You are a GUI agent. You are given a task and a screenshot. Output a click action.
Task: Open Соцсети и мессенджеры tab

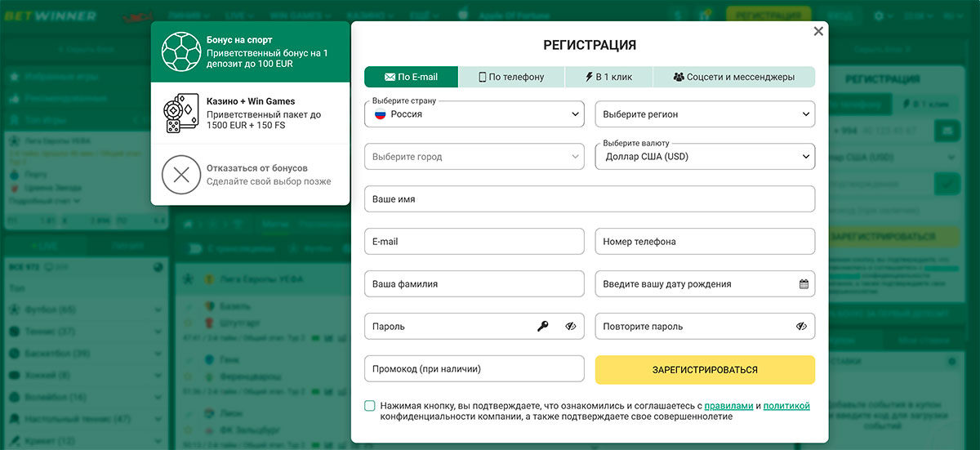[734, 77]
